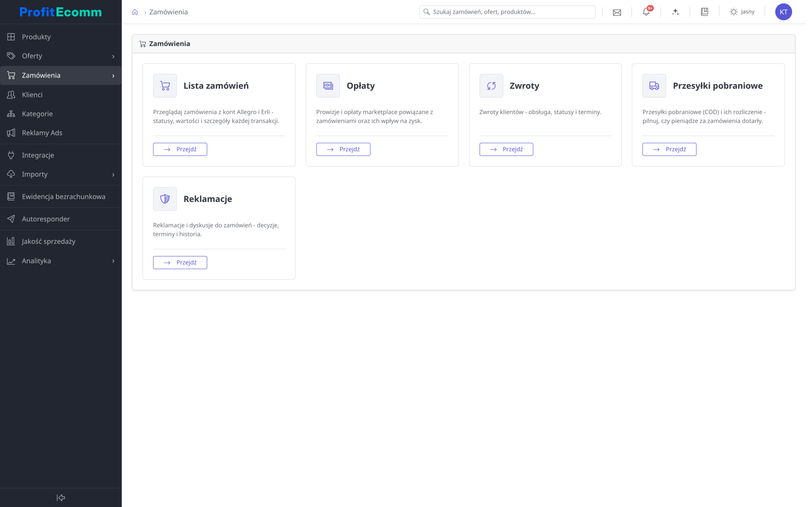Expand the Analityka submenu chevron

tap(114, 261)
